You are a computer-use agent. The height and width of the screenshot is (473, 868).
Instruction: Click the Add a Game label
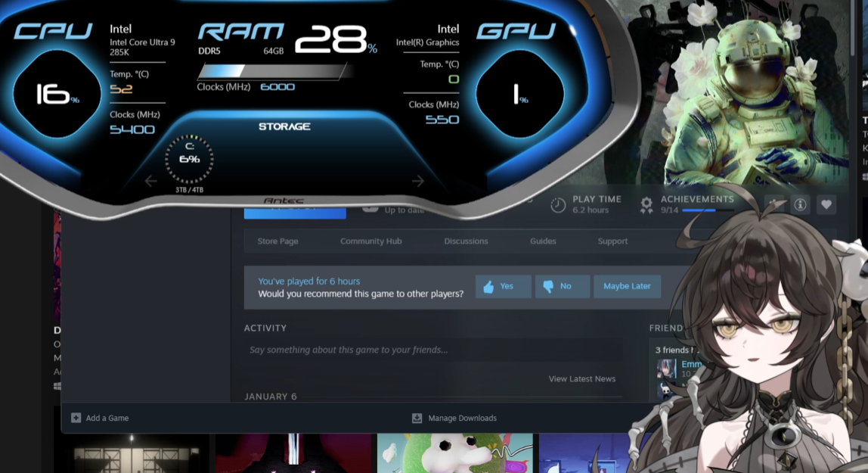[x=107, y=419]
